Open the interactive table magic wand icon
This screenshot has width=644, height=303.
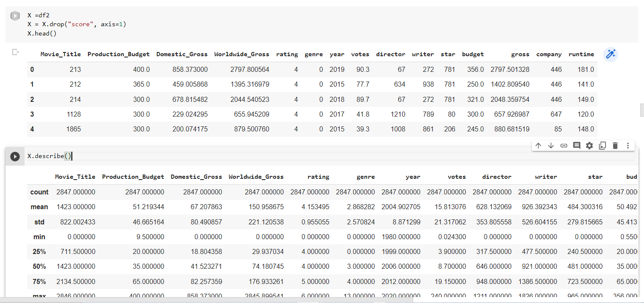click(610, 54)
